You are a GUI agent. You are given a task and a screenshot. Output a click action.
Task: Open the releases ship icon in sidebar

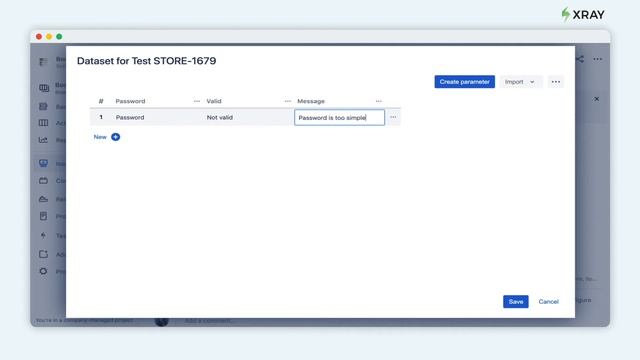point(43,199)
